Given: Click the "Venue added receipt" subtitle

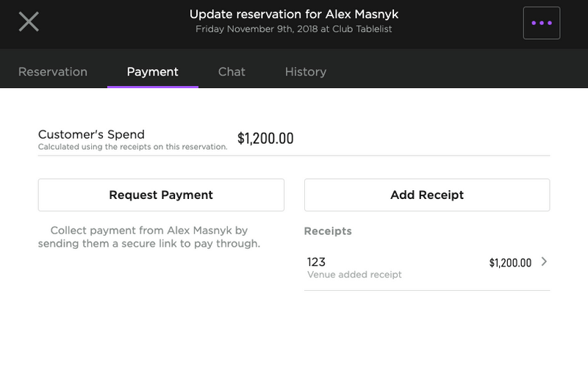Looking at the screenshot, I should pyautogui.click(x=354, y=275).
